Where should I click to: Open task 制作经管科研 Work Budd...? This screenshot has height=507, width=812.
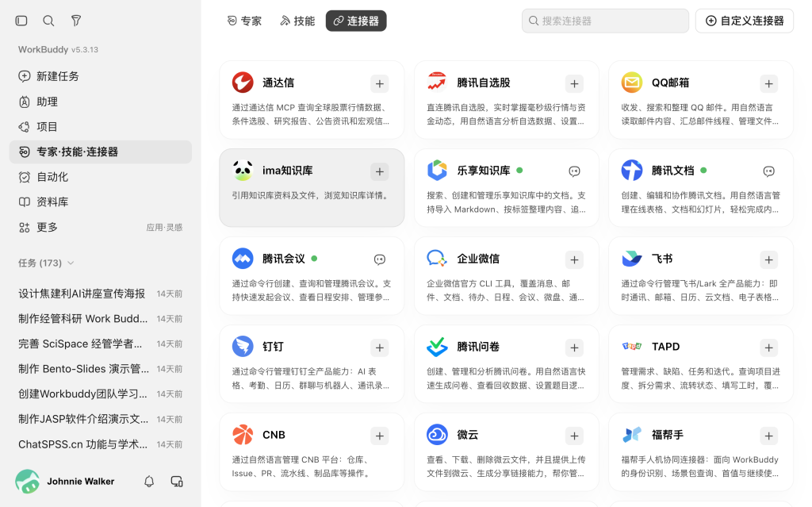click(101, 318)
